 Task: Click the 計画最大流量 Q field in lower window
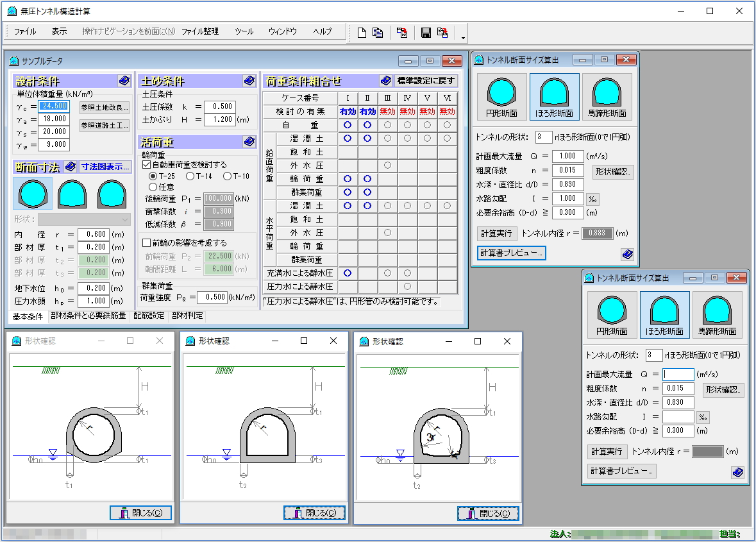click(x=678, y=374)
